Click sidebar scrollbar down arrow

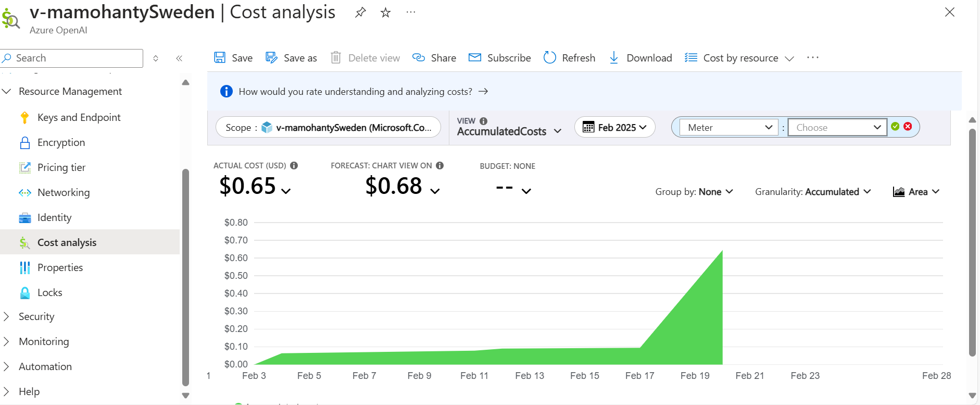point(185,396)
